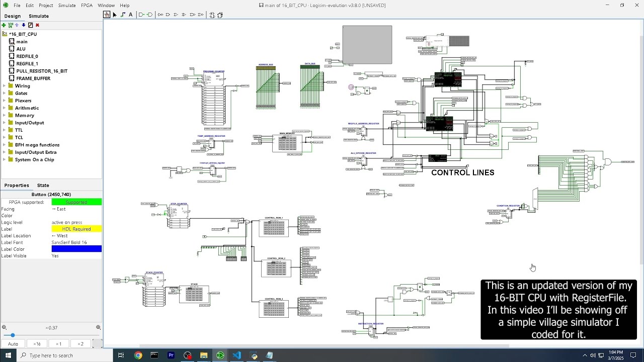Open Visual Studio Code from taskbar
644x362 pixels.
(236, 355)
